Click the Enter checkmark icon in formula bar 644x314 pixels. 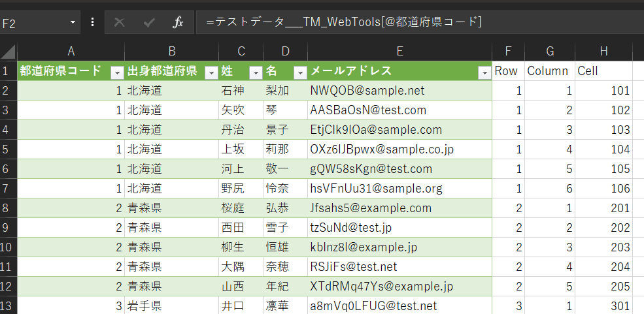[x=149, y=22]
